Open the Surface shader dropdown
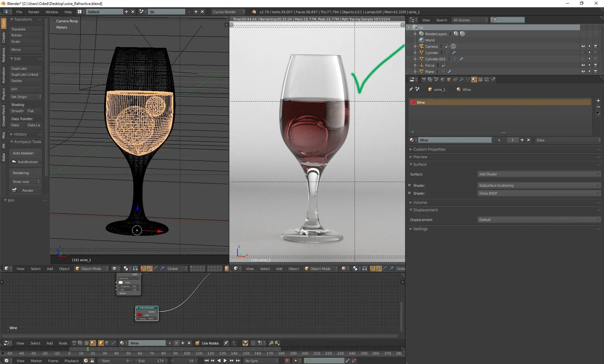 pyautogui.click(x=539, y=174)
